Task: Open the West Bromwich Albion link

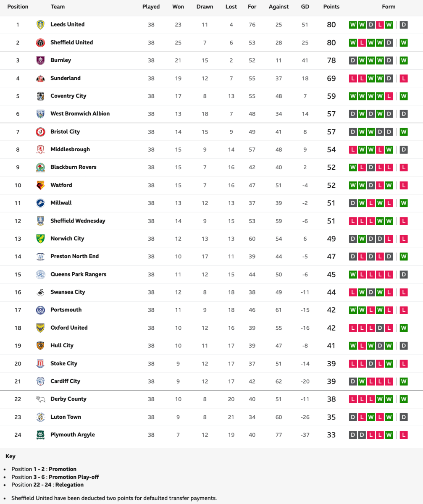Action: (x=80, y=113)
